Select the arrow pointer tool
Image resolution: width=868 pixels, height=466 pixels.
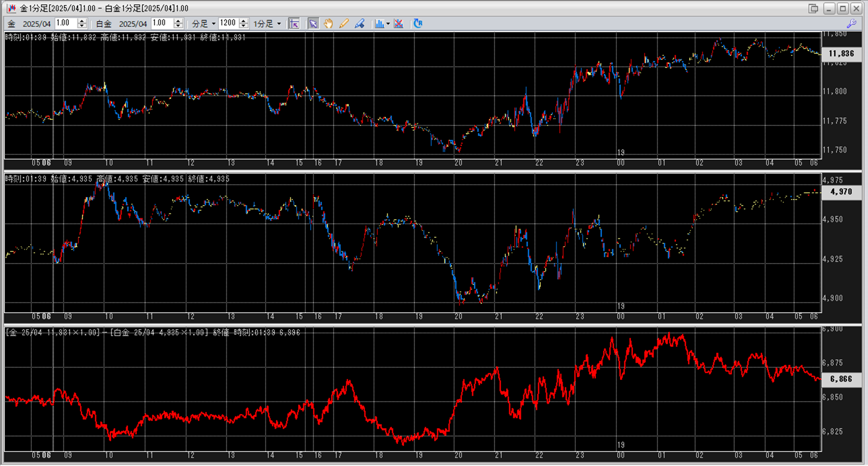pyautogui.click(x=313, y=24)
